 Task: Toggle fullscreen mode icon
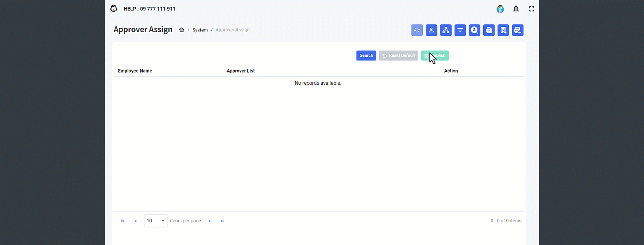(x=531, y=9)
